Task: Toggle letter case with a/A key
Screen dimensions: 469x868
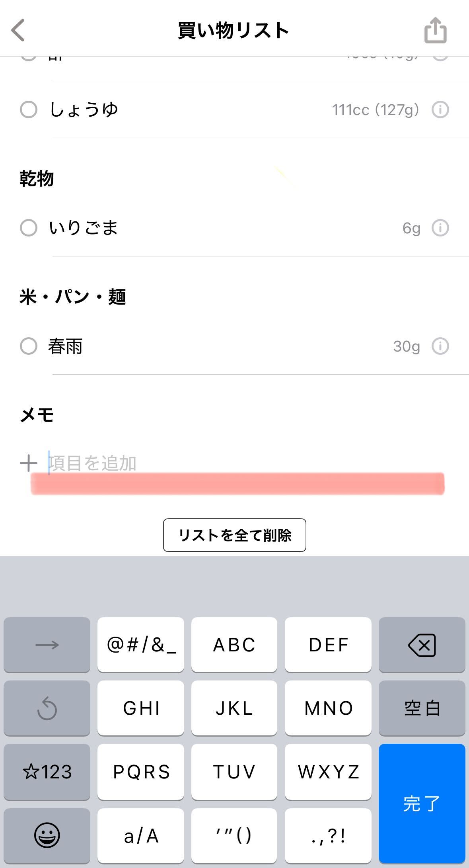Action: tap(141, 836)
